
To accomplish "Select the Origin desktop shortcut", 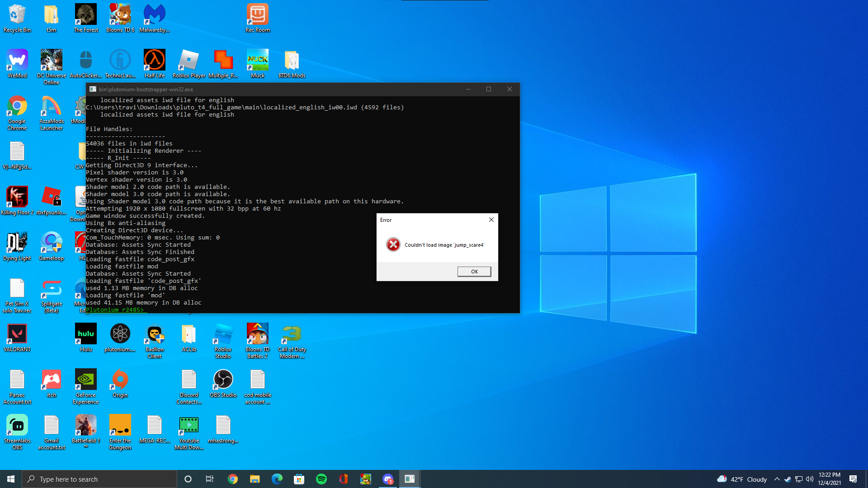I will click(120, 383).
